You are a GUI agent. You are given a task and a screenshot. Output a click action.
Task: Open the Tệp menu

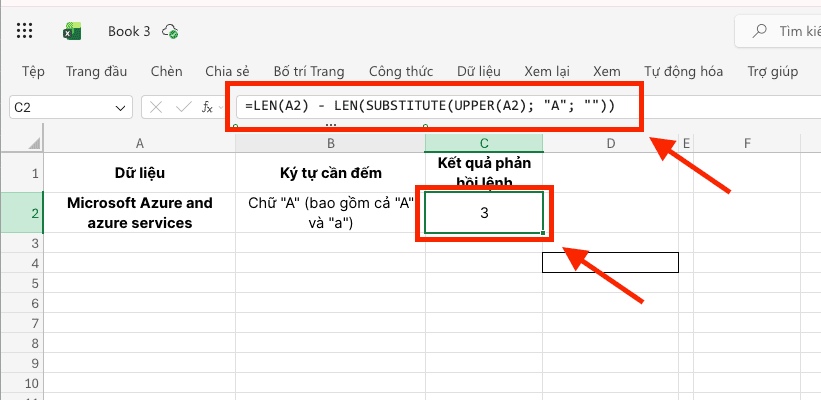[33, 71]
